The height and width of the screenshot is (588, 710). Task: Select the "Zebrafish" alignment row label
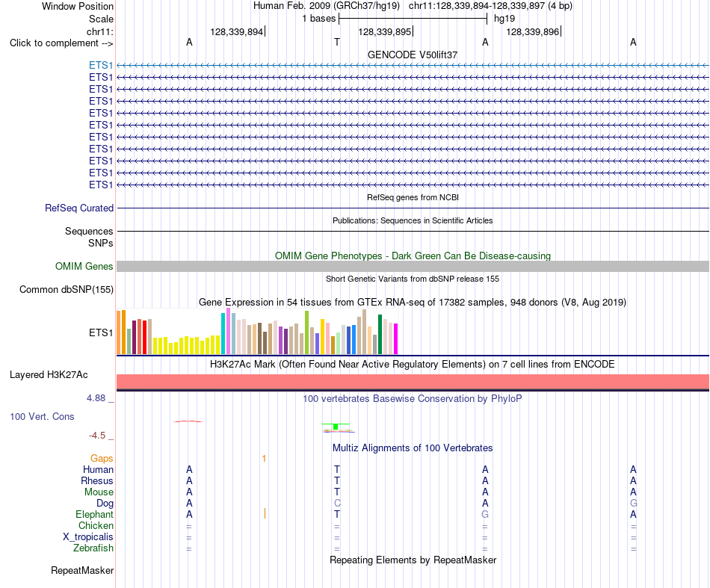(93, 548)
